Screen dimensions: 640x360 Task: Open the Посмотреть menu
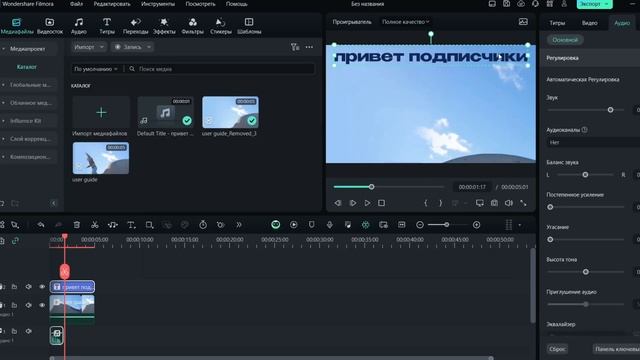pos(200,4)
